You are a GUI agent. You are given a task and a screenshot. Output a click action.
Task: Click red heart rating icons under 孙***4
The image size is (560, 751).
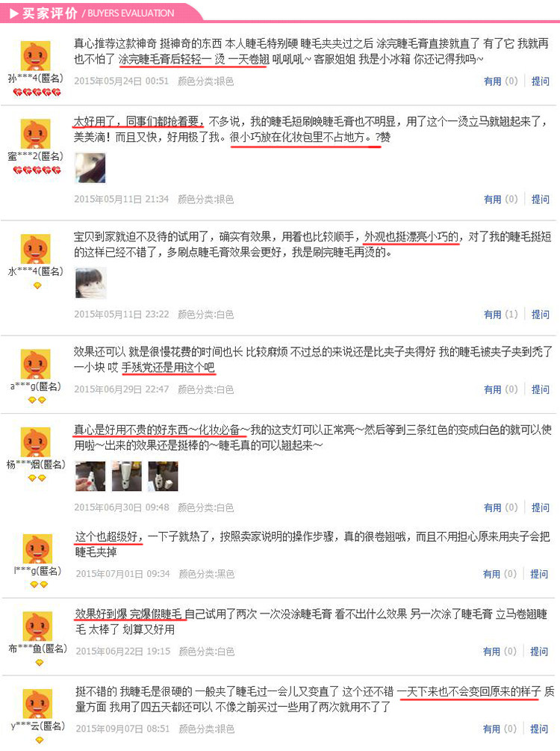(x=37, y=92)
